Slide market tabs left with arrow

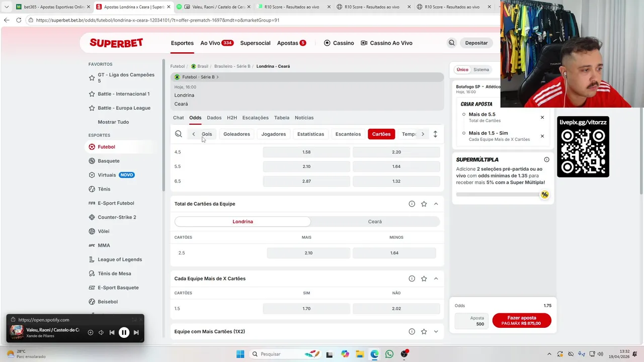tap(194, 134)
